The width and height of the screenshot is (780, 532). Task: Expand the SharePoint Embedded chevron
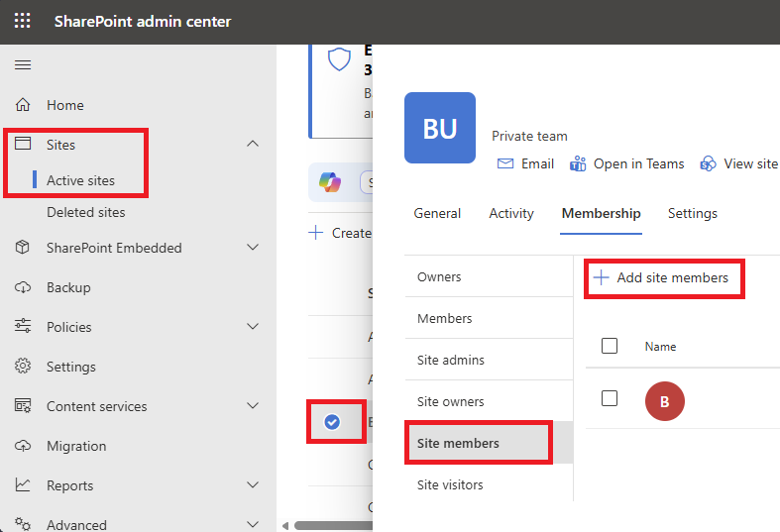point(253,247)
